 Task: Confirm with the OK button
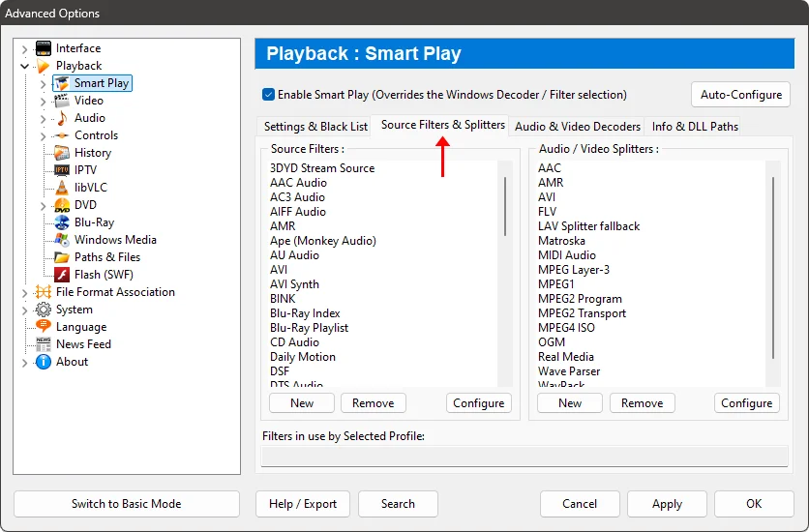point(754,504)
